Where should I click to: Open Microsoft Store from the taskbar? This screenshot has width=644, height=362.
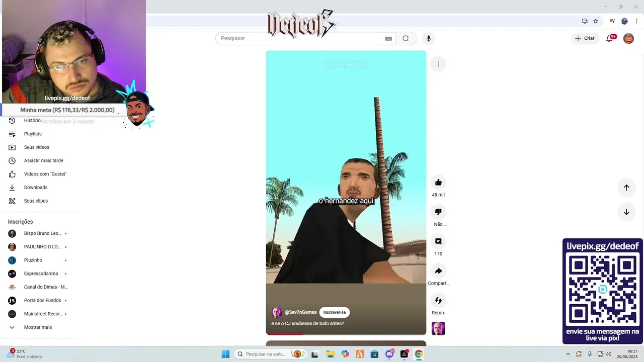click(x=374, y=354)
